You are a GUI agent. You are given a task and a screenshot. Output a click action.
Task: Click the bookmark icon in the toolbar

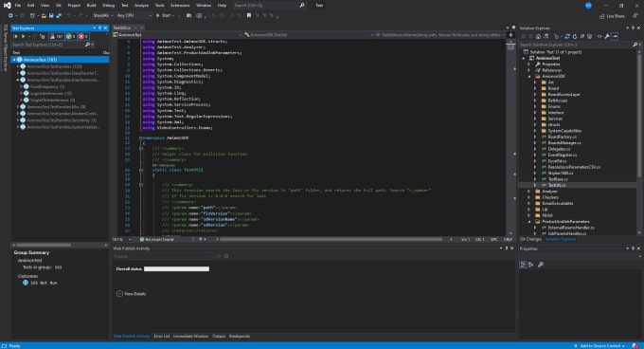click(249, 15)
